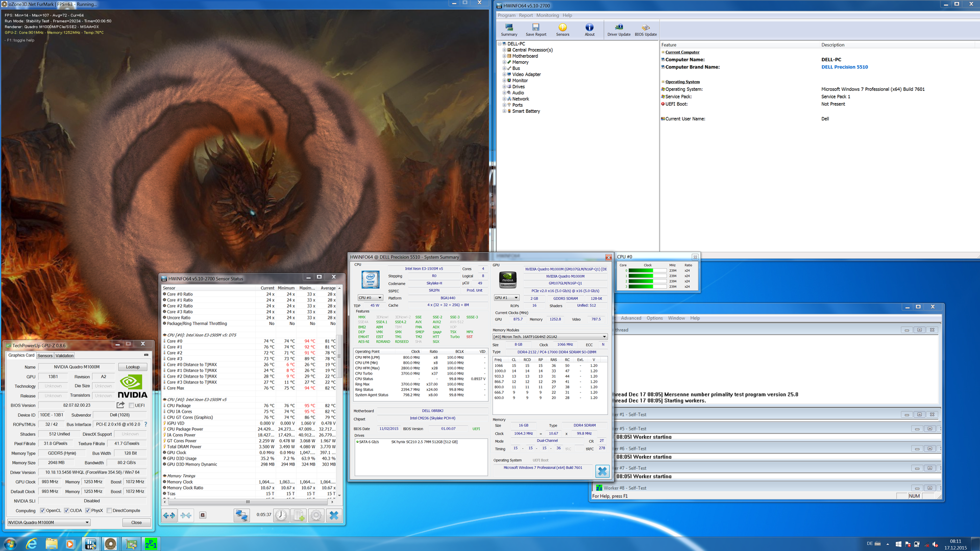Click clock and date in taskbar
This screenshot has width=980, height=551.
pyautogui.click(x=955, y=544)
